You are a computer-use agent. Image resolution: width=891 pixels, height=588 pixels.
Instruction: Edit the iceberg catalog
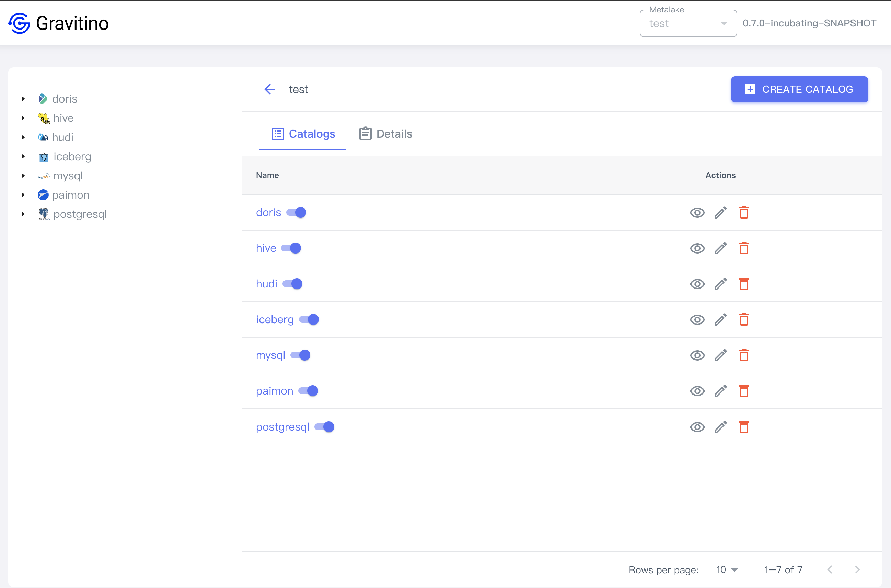tap(720, 319)
